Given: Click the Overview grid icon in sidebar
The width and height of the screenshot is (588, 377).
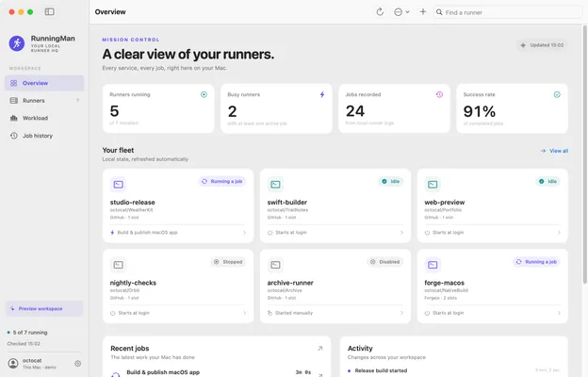Looking at the screenshot, I should (x=13, y=83).
